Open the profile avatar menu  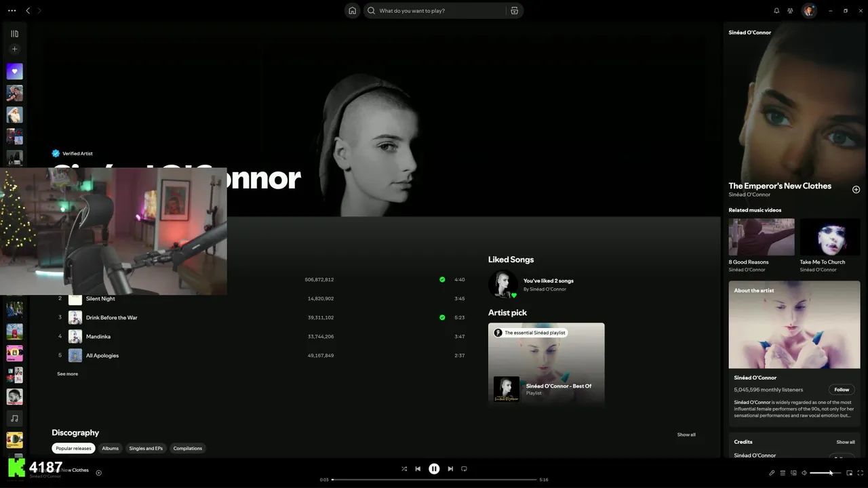(808, 11)
